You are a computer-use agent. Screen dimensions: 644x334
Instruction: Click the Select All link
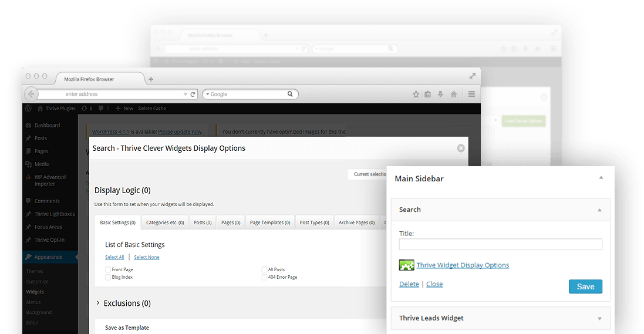114,257
